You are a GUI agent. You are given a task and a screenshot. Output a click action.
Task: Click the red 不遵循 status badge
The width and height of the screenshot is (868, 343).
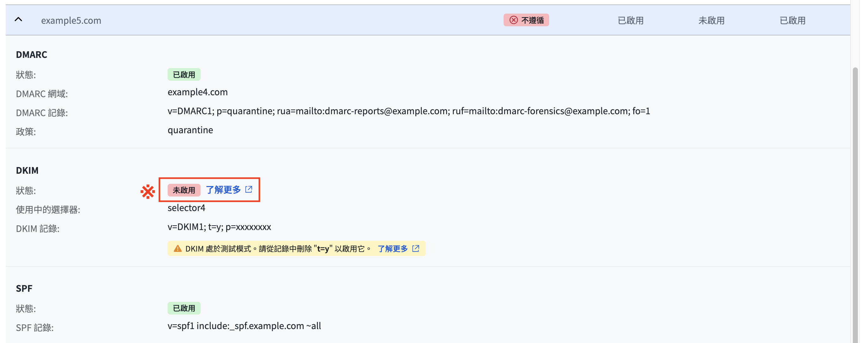coord(526,20)
